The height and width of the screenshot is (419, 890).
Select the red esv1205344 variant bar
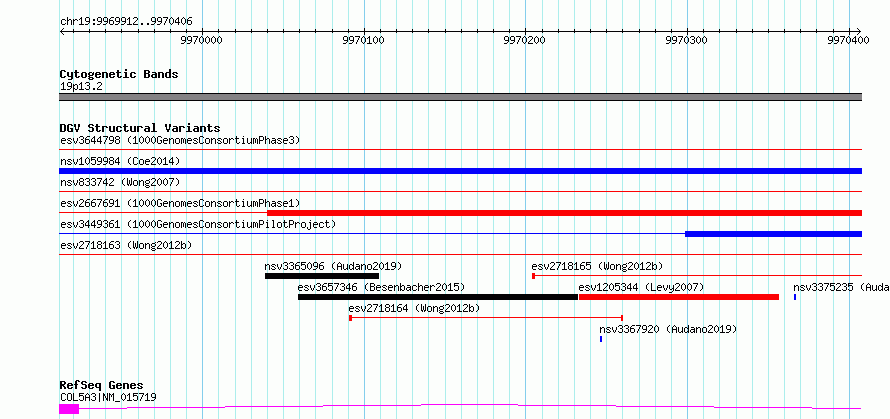(679, 297)
